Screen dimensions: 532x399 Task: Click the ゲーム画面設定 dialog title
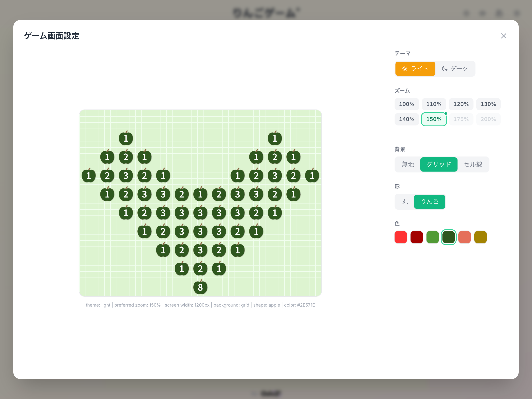pos(51,36)
